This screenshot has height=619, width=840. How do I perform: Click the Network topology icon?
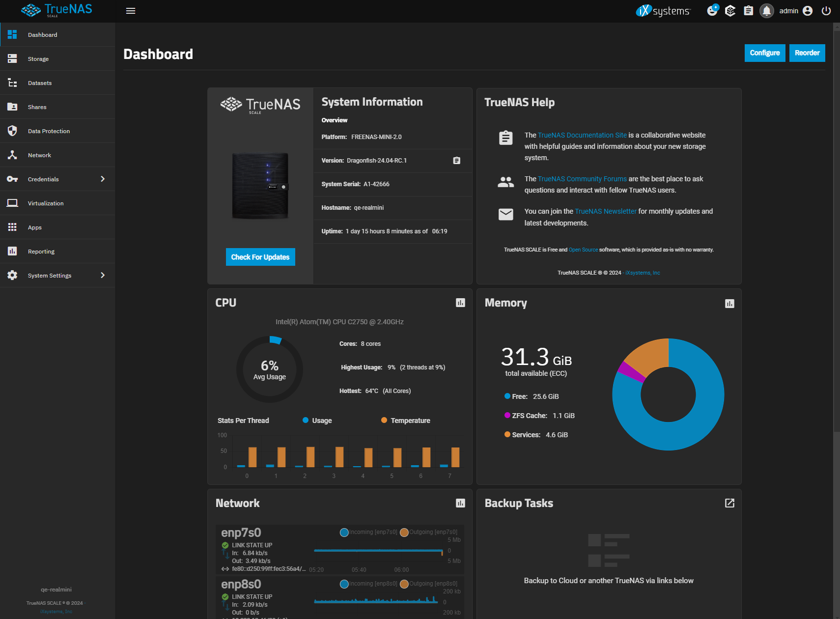click(12, 155)
